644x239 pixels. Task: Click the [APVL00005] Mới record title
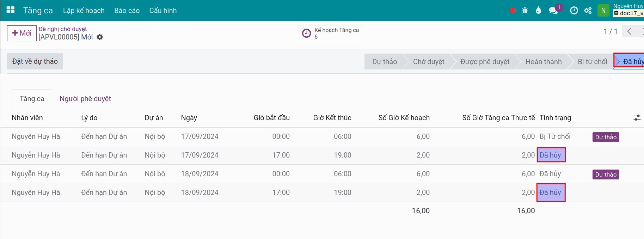point(66,37)
